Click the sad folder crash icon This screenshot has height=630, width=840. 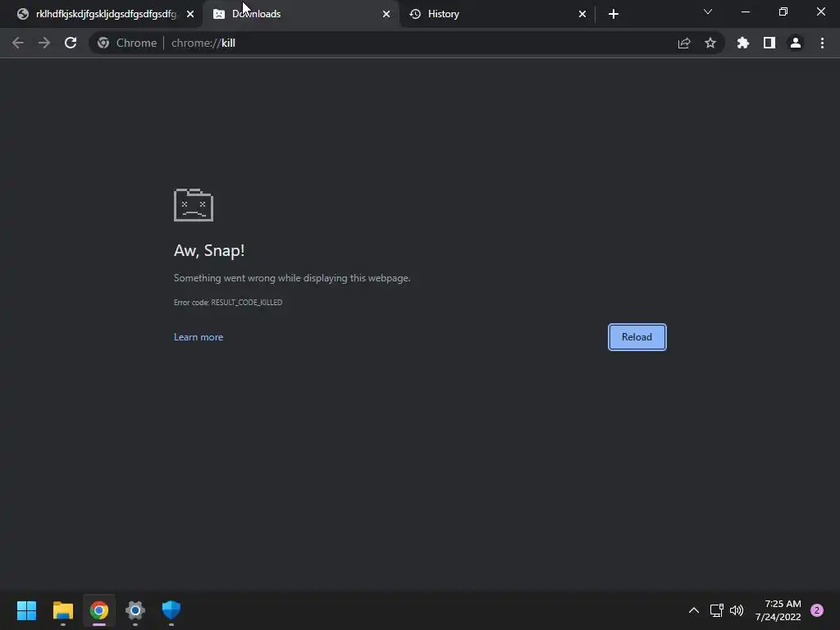click(x=194, y=204)
